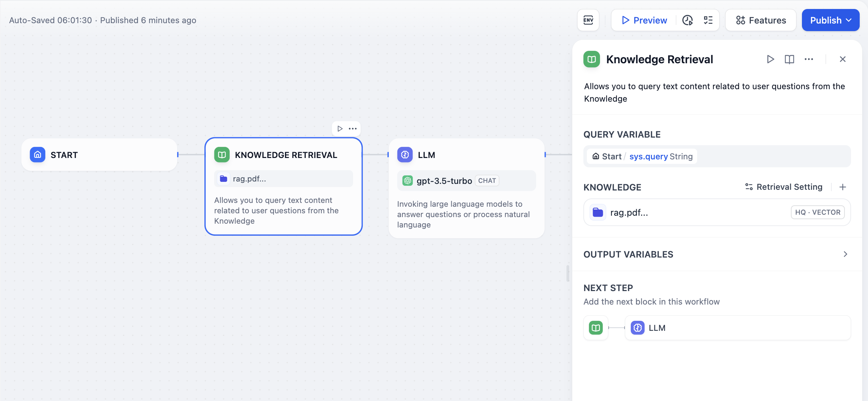This screenshot has height=401, width=868.
Task: Open three-dots menu above Knowledge Retrieval node
Action: (x=353, y=129)
